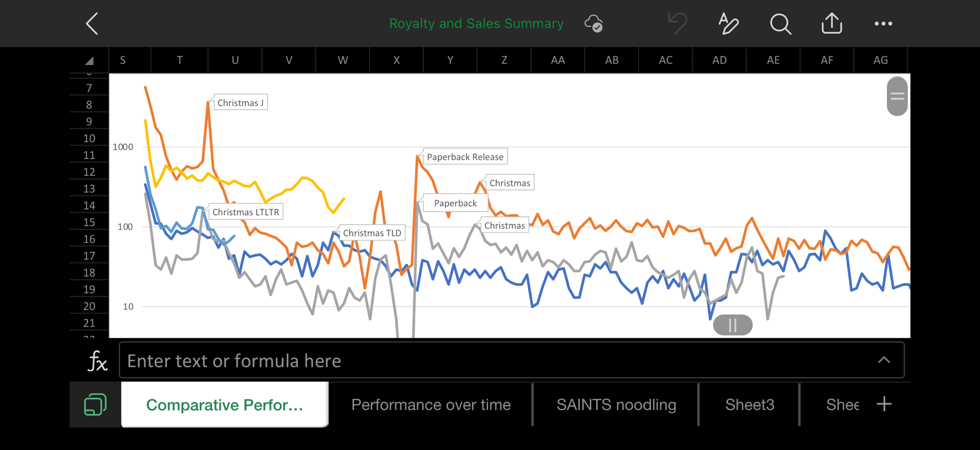Tap the select-all corner triangle
The height and width of the screenshot is (450, 980).
click(89, 61)
